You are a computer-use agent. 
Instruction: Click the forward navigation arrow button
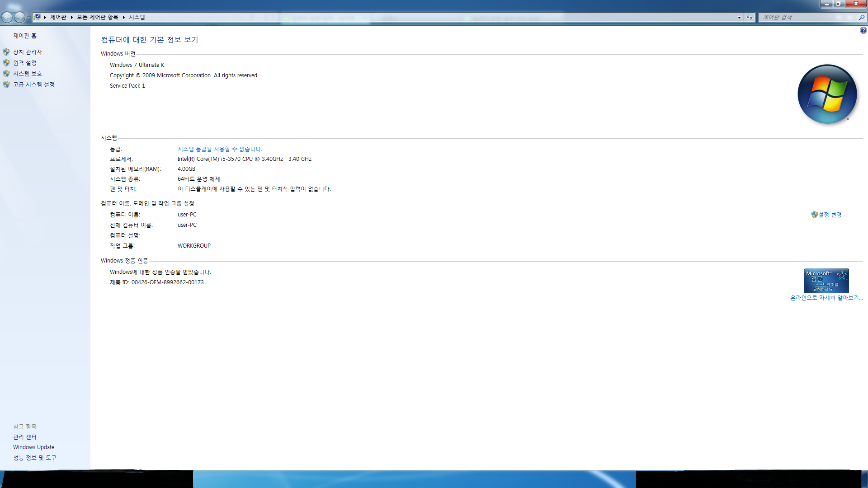point(19,17)
